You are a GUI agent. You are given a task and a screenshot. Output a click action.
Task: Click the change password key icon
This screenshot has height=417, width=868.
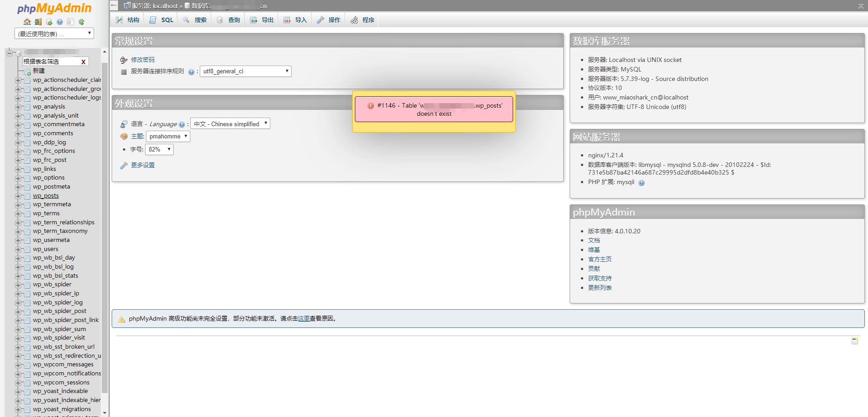point(124,60)
